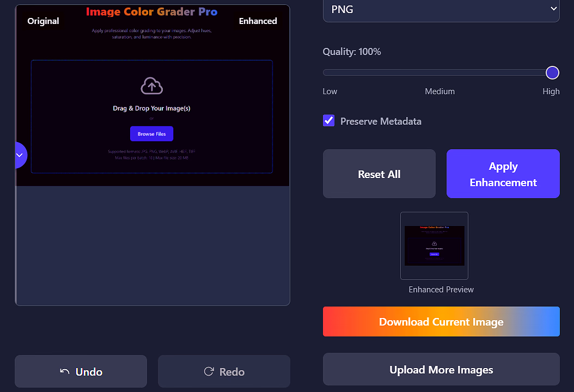Viewport: 574px width, 392px height.
Task: Click the Image Color Grader Pro title
Action: coord(151,11)
